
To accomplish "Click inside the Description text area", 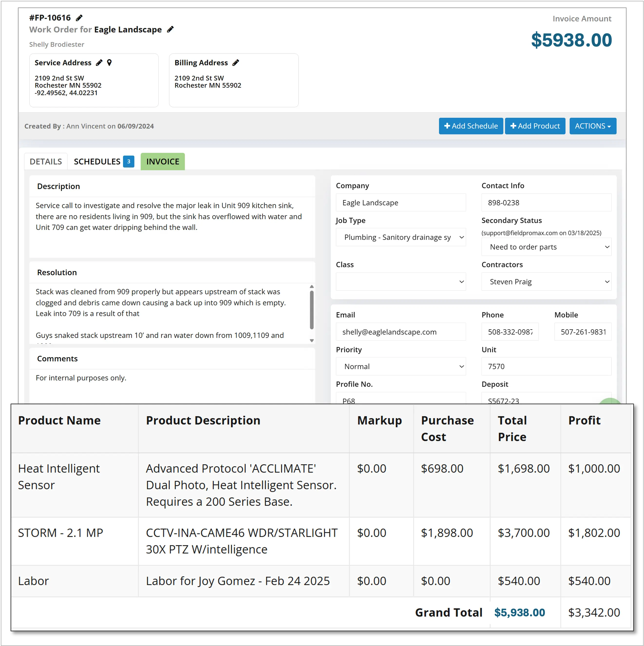I will [x=172, y=227].
